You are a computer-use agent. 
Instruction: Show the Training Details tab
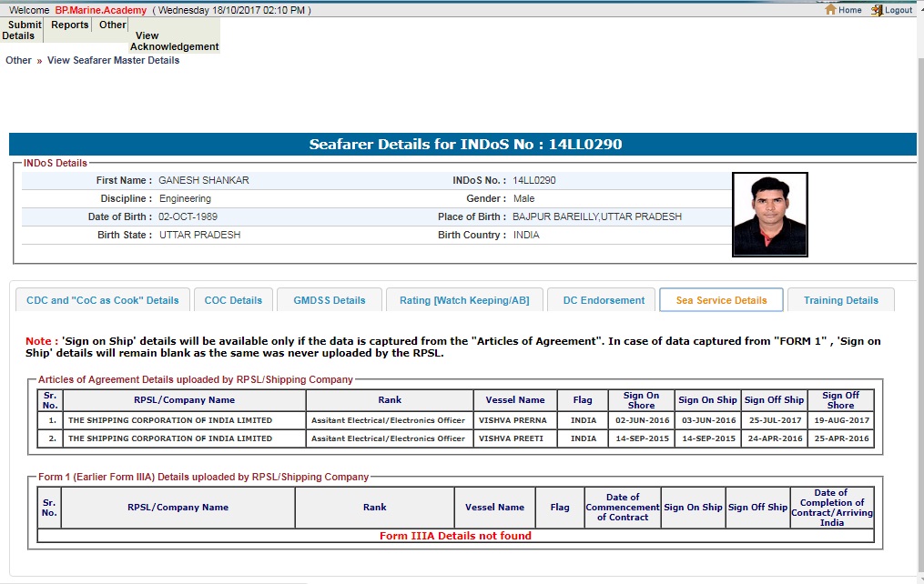tap(840, 300)
